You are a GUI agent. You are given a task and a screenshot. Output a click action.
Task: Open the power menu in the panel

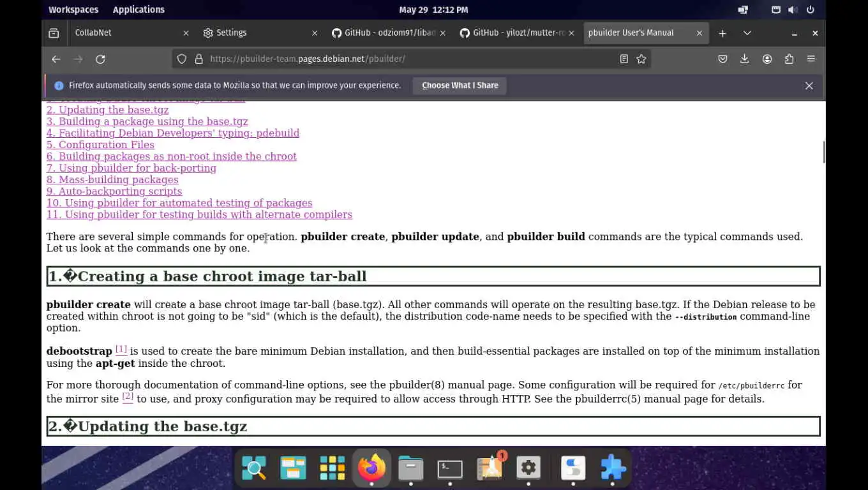811,10
